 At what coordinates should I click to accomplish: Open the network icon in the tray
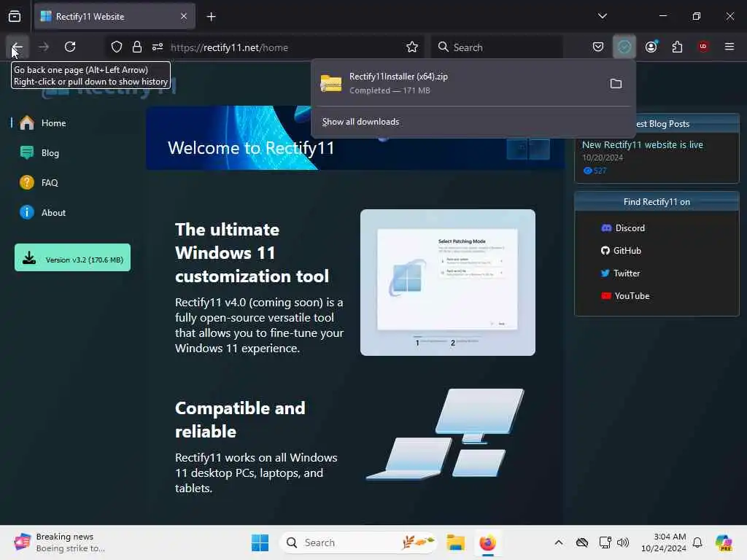pos(605,542)
